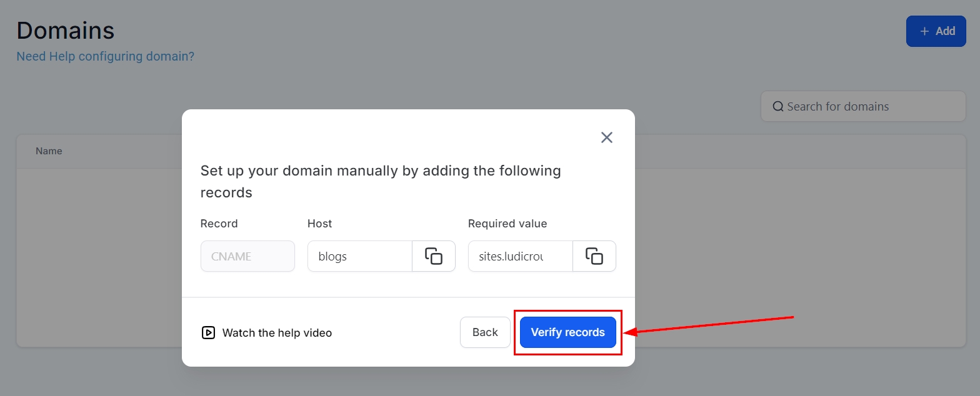Select the Host field containing blogs
Screen dimensions: 980x396
[x=359, y=256]
